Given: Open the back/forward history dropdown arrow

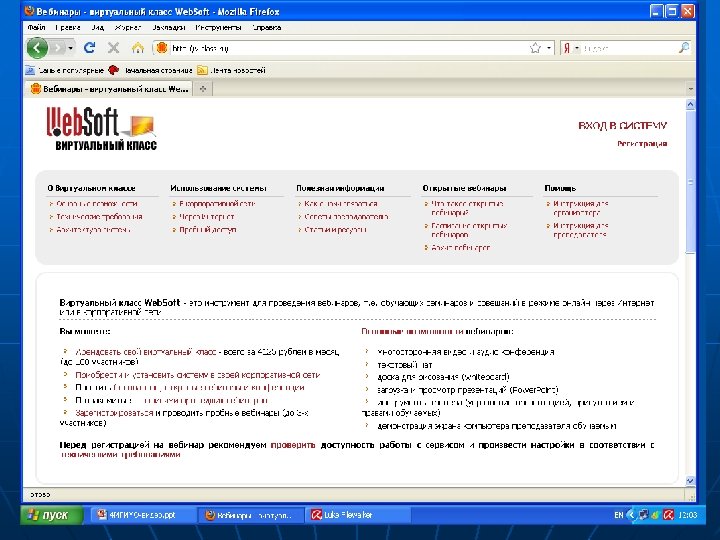Looking at the screenshot, I should point(70,48).
